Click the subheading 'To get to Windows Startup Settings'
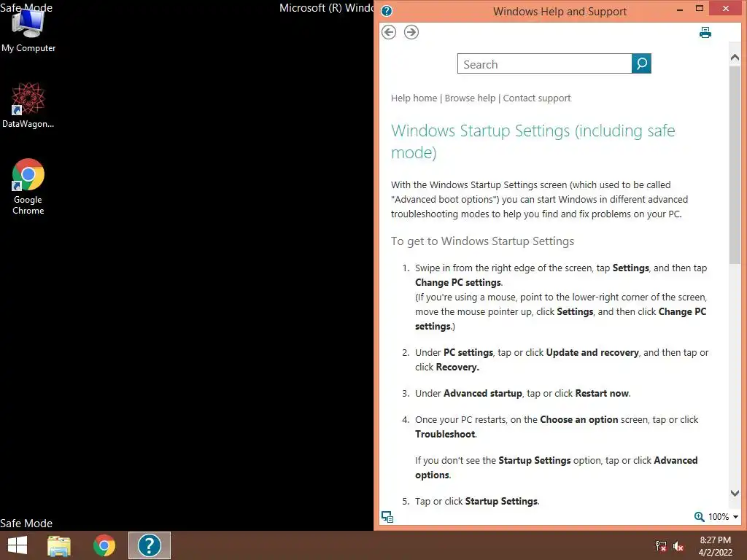Image resolution: width=747 pixels, height=560 pixels. tap(483, 241)
